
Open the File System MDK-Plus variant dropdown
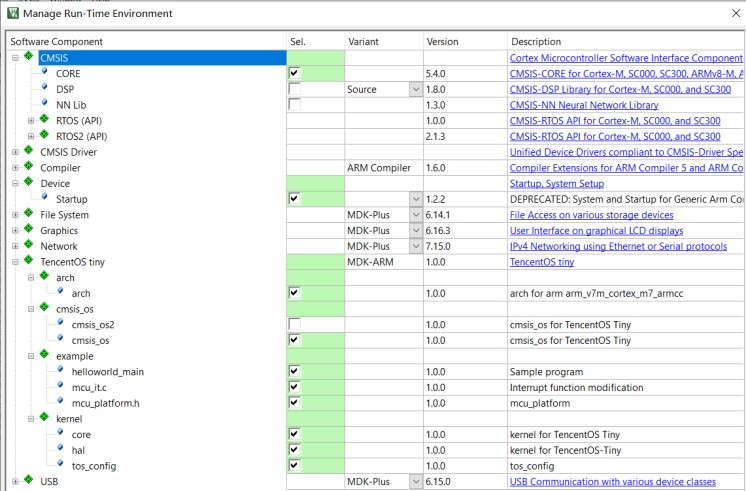pos(416,215)
